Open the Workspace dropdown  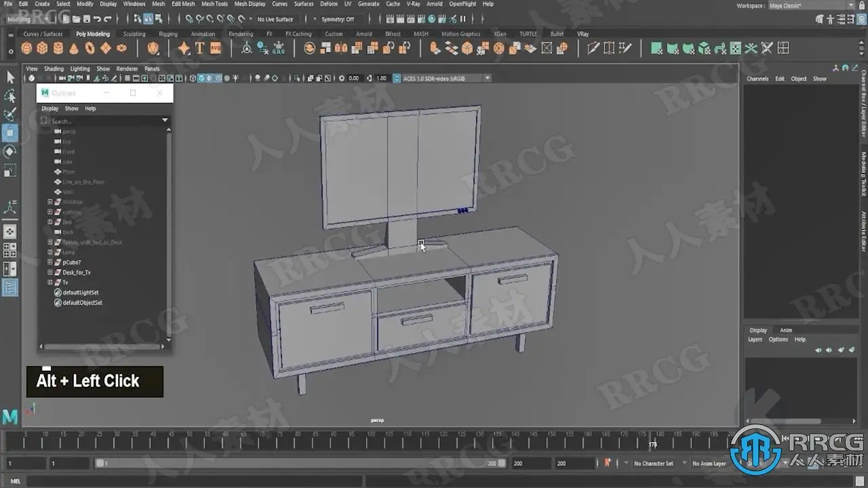812,5
